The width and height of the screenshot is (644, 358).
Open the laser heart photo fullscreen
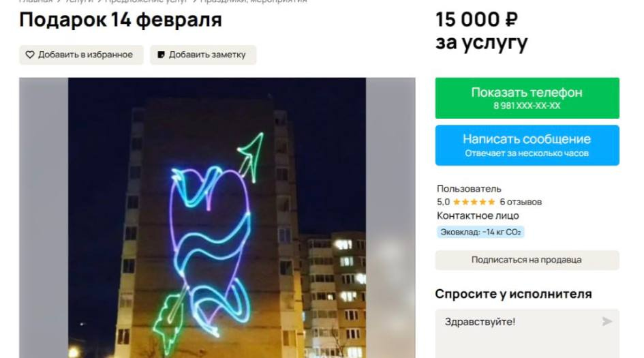pos(217,218)
